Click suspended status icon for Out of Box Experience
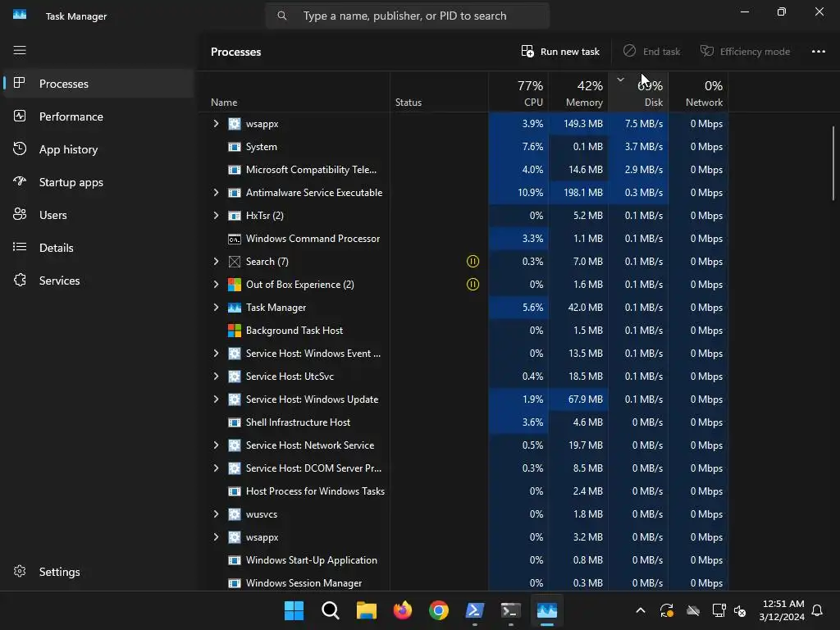840x630 pixels. 473,285
